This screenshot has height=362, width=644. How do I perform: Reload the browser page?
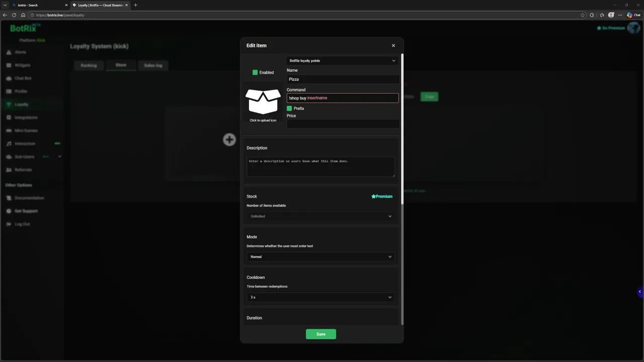[x=14, y=15]
